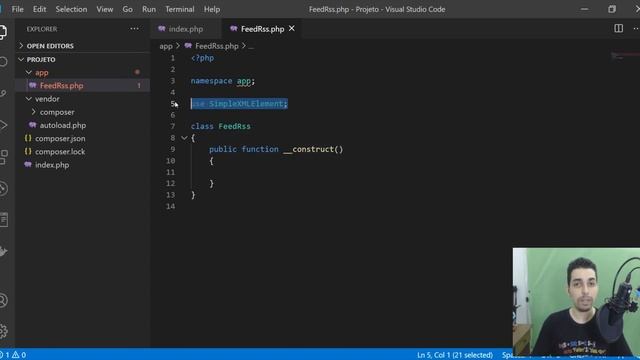Click the Ln 5, Col 1 status

455,355
